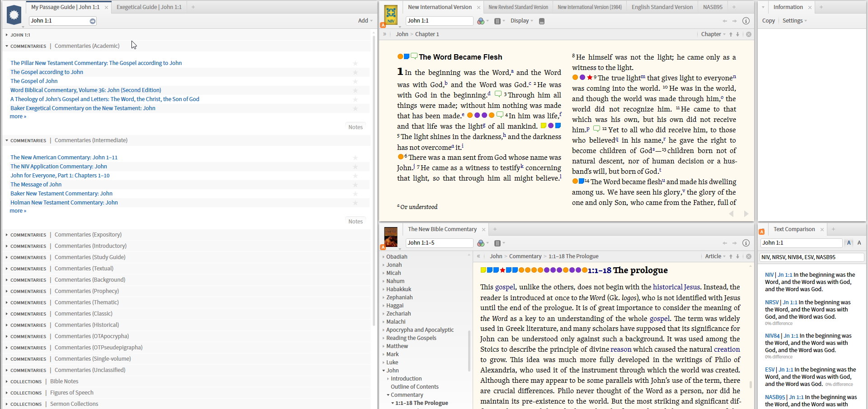Expand Matthew in commentary contents tree

click(384, 346)
